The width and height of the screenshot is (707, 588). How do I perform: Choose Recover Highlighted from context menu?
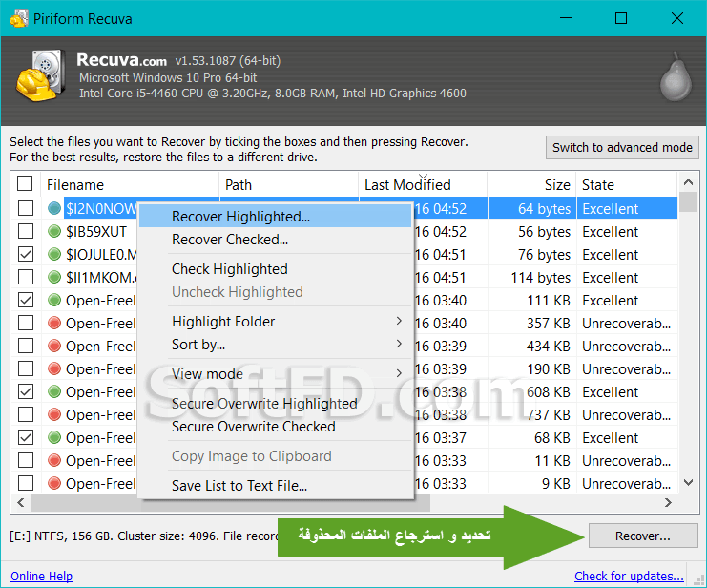coord(276,217)
